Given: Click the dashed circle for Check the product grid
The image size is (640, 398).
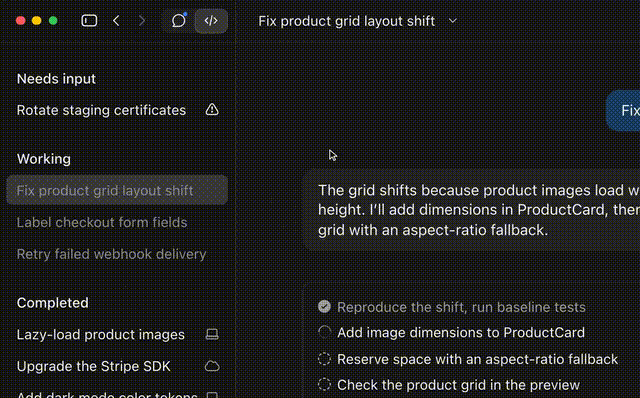Looking at the screenshot, I should click(x=324, y=385).
